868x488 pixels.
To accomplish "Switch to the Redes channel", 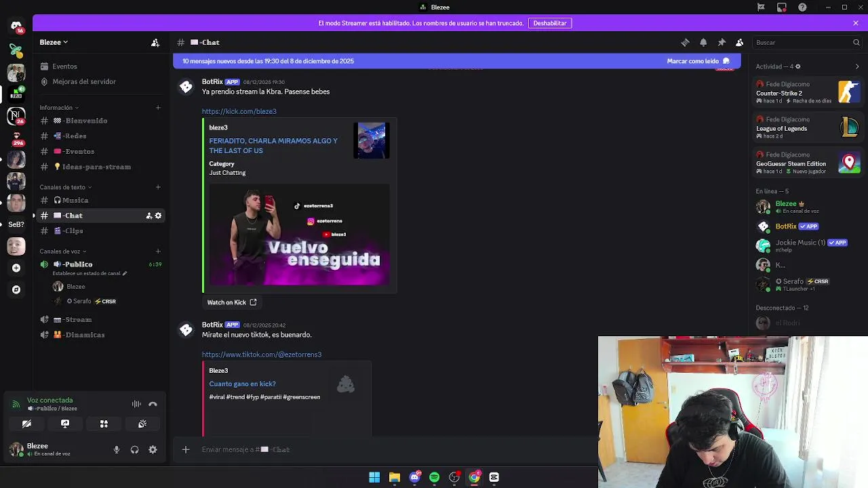I will 101,136.
